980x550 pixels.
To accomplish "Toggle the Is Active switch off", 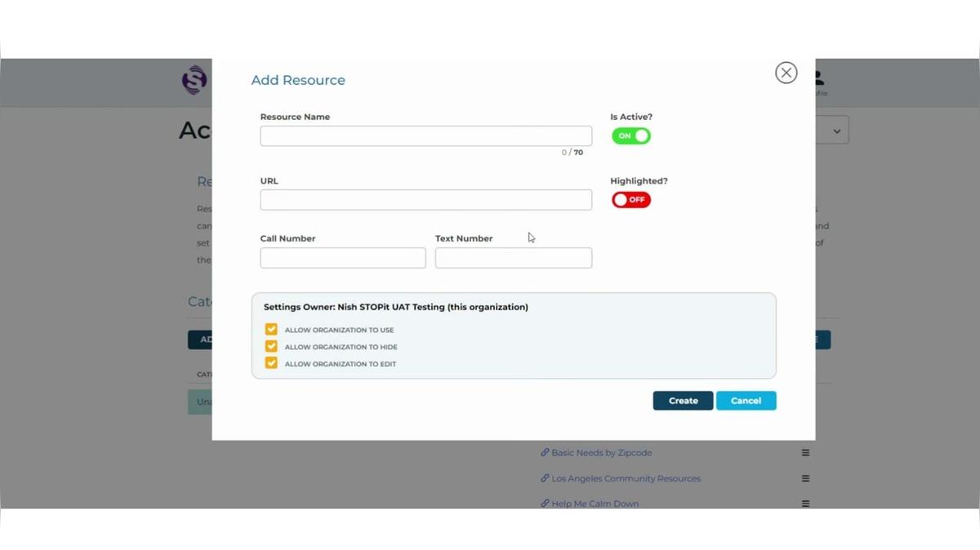I will 631,135.
